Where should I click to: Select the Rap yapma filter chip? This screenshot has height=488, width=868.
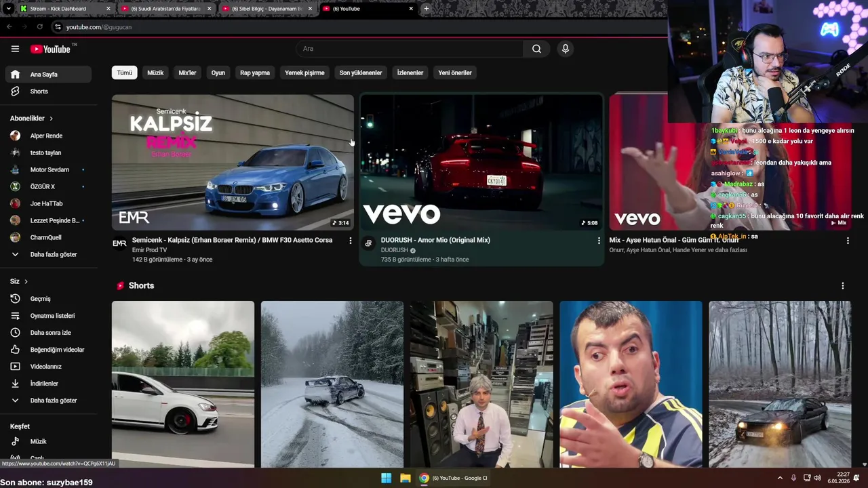(x=255, y=73)
